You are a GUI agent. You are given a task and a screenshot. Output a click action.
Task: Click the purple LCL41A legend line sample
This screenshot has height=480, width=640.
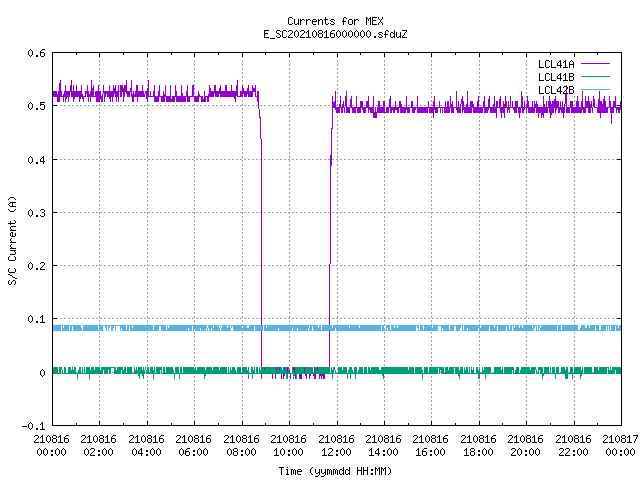pyautogui.click(x=595, y=64)
